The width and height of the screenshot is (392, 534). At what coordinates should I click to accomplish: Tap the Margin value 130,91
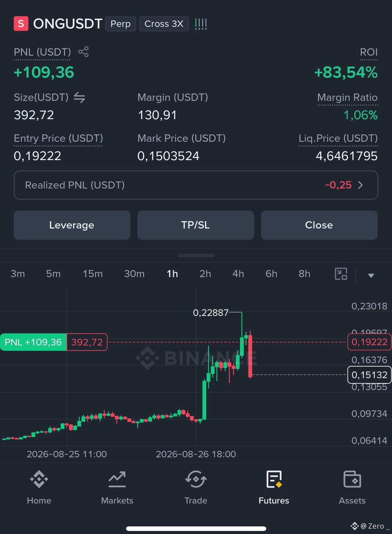157,115
